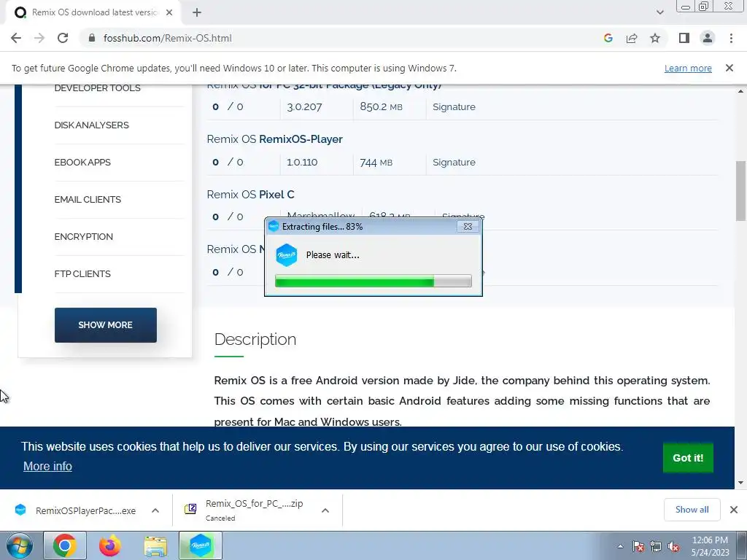Open Chrome's three-dot menu
The height and width of the screenshot is (560, 747).
[x=731, y=38]
